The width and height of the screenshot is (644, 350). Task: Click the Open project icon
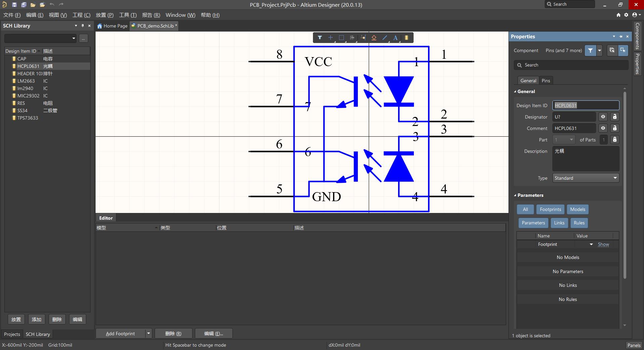[x=42, y=5]
